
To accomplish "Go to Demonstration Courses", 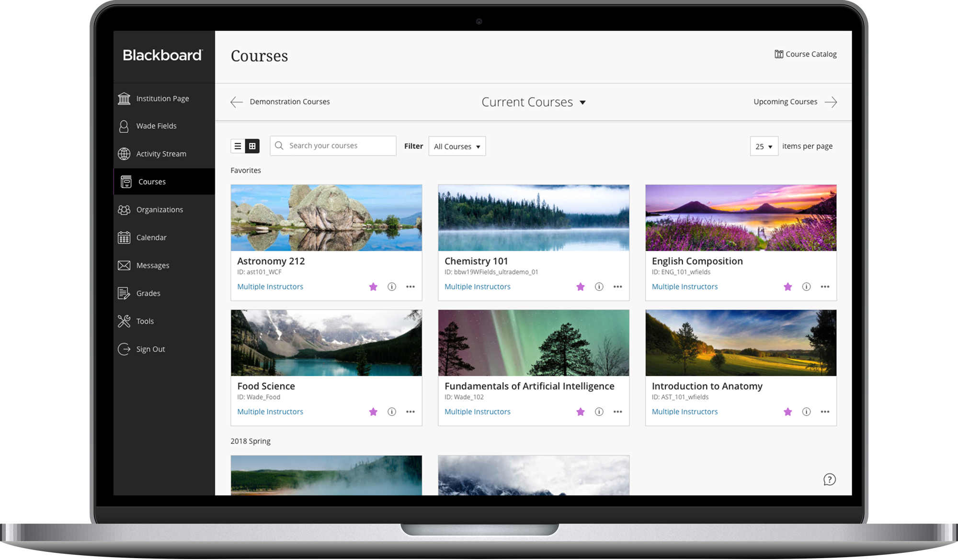I will (x=290, y=101).
